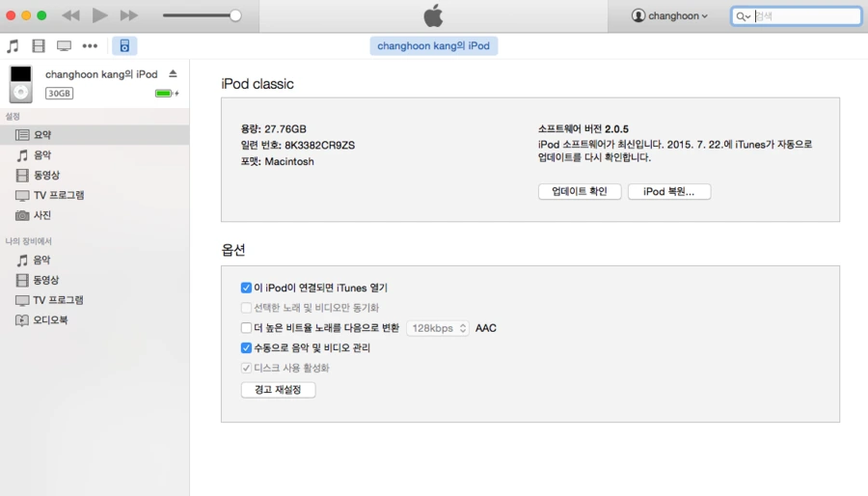The height and width of the screenshot is (496, 868).
Task: Show more media types (three dots)
Action: coord(90,46)
